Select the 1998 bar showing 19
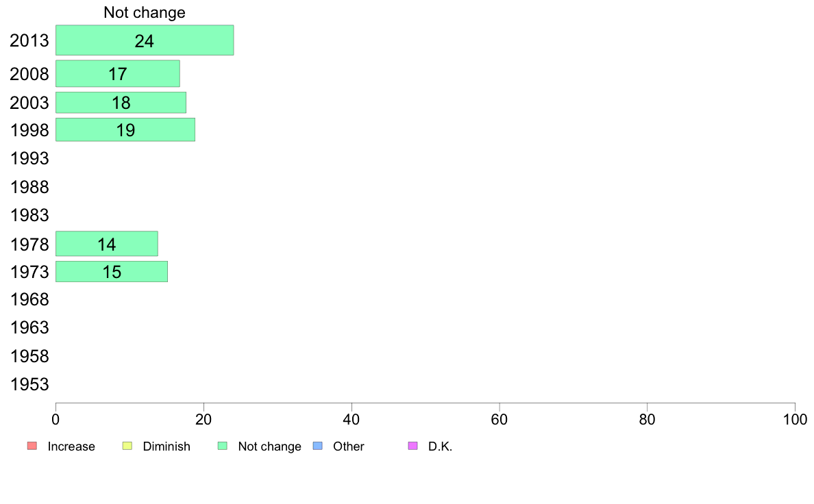This screenshot has height=504, width=814. [x=125, y=129]
